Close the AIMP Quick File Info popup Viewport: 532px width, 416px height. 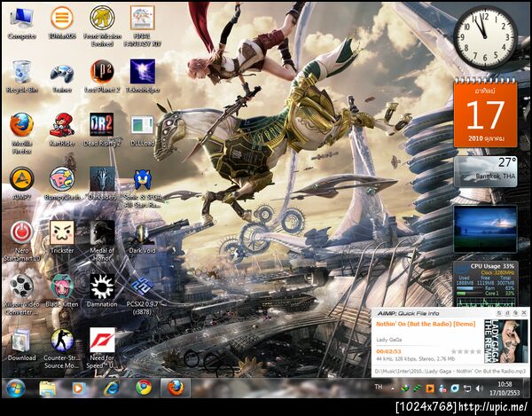[x=524, y=313]
